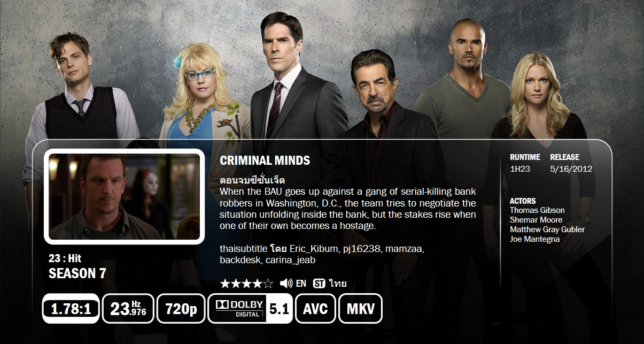
Task: Select actor Joe Mantegna
Action: (x=534, y=239)
